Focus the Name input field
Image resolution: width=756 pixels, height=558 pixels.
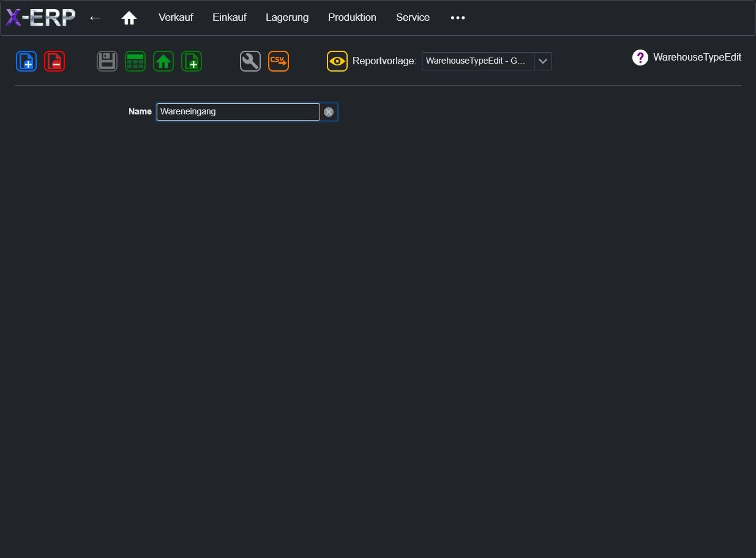[x=238, y=112]
